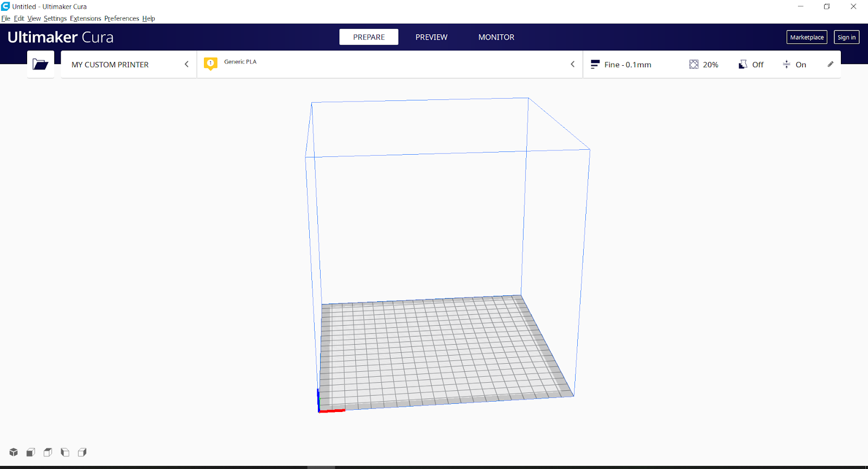
Task: Click the support Off value
Action: 758,65
